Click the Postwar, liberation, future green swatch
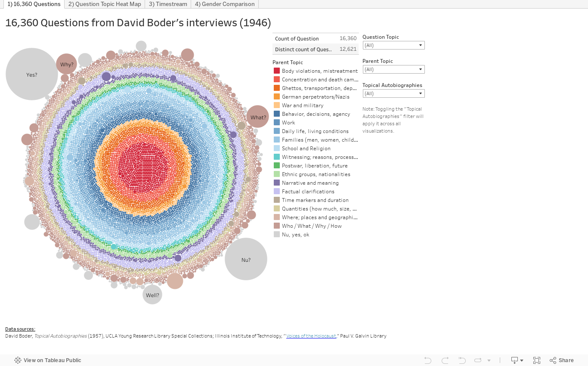The image size is (588, 366). (277, 165)
